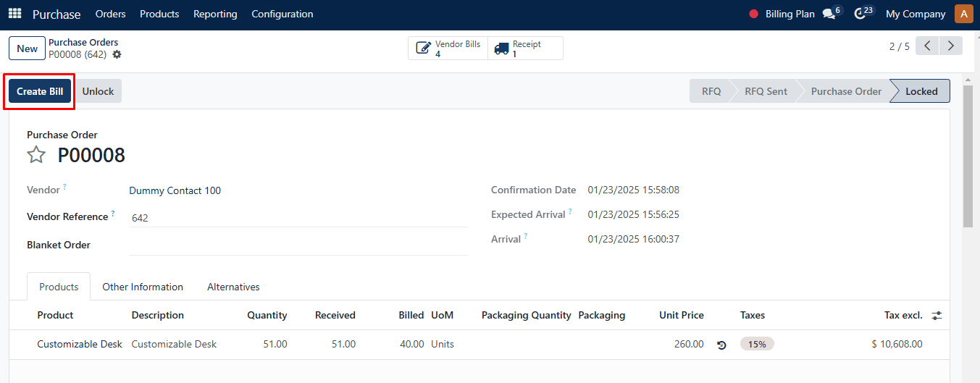The image size is (980, 383).
Task: Open Vendor Bills smart button
Action: (x=448, y=49)
